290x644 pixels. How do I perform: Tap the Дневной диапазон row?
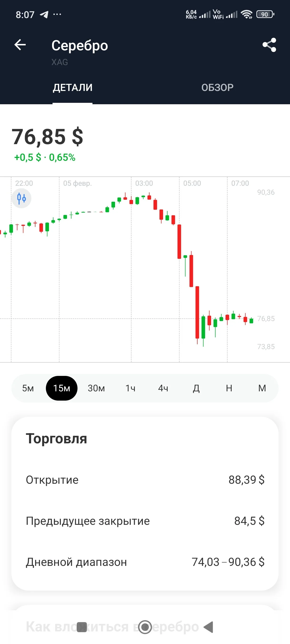click(145, 562)
